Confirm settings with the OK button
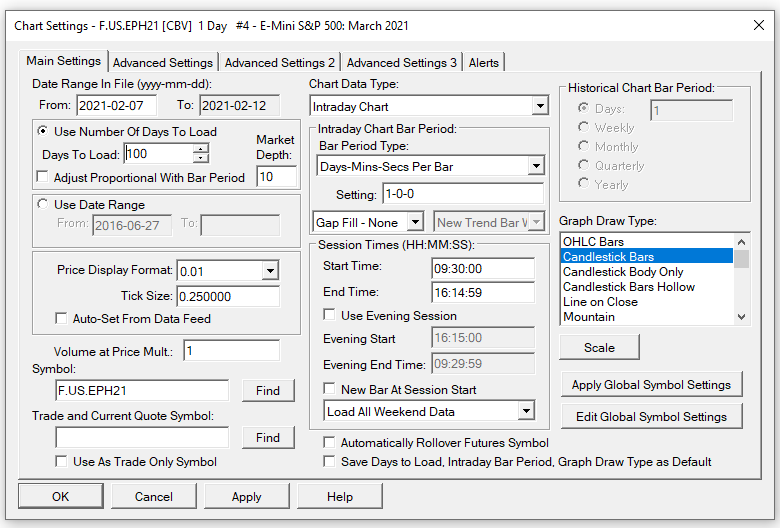This screenshot has height=528, width=780. [61, 496]
